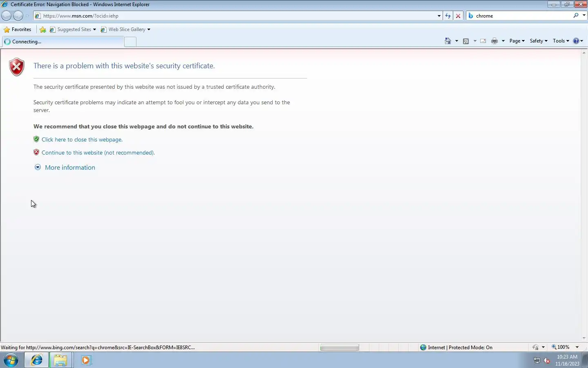Click the page icon beside the URL
The image size is (588, 368).
pos(38,16)
